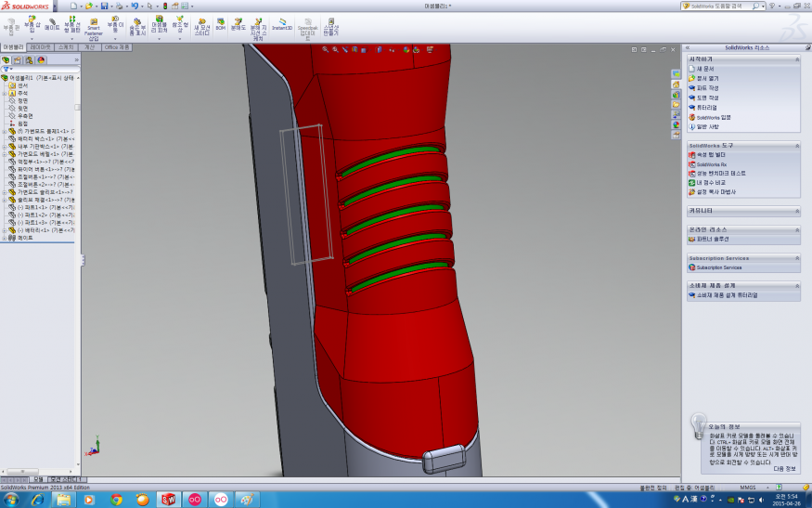Screen dimensions: 812x508
Task: Open the Options icon in quick toolbar
Action: click(185, 6)
